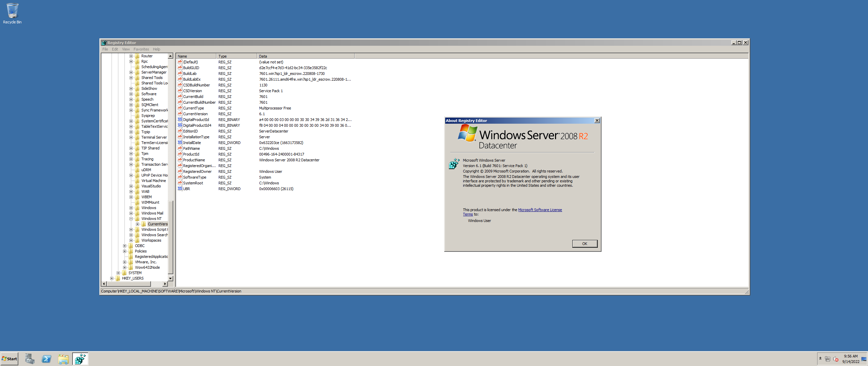Click the Registry Editor taskbar icon
Image resolution: width=868 pixels, height=366 pixels.
[x=80, y=359]
